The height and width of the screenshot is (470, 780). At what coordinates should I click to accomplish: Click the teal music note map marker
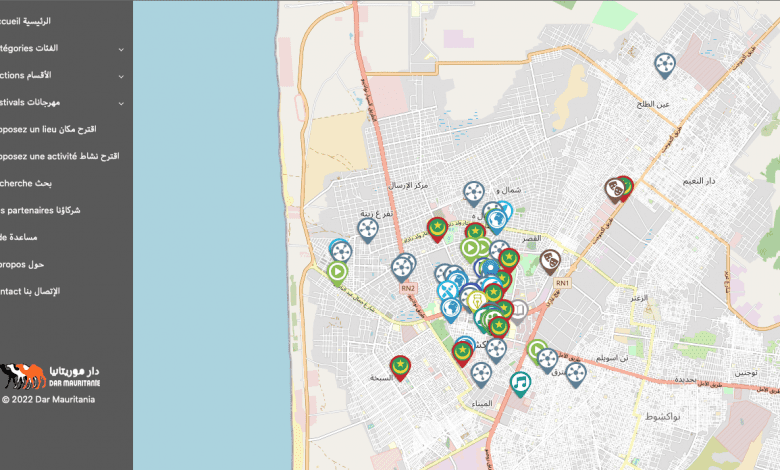click(520, 382)
